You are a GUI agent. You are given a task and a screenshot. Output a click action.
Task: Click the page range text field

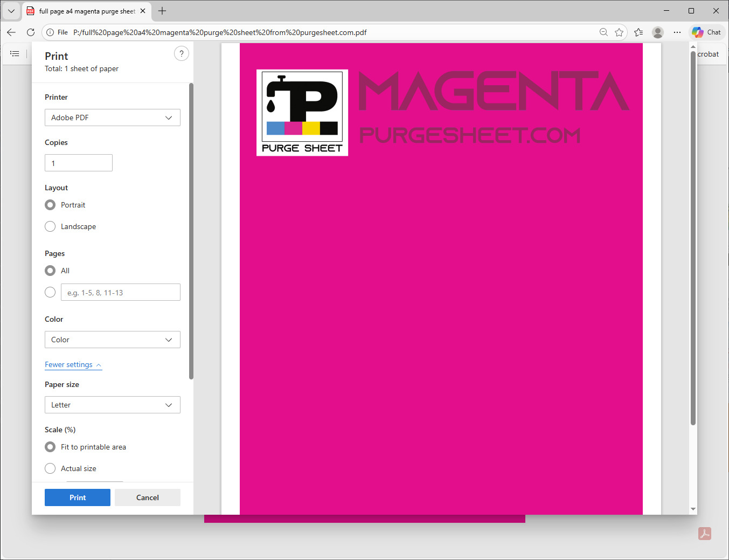tap(121, 292)
